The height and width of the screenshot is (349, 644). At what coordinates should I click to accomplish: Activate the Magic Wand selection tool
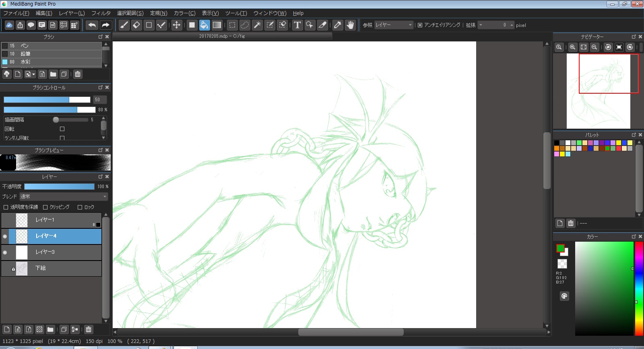click(257, 25)
